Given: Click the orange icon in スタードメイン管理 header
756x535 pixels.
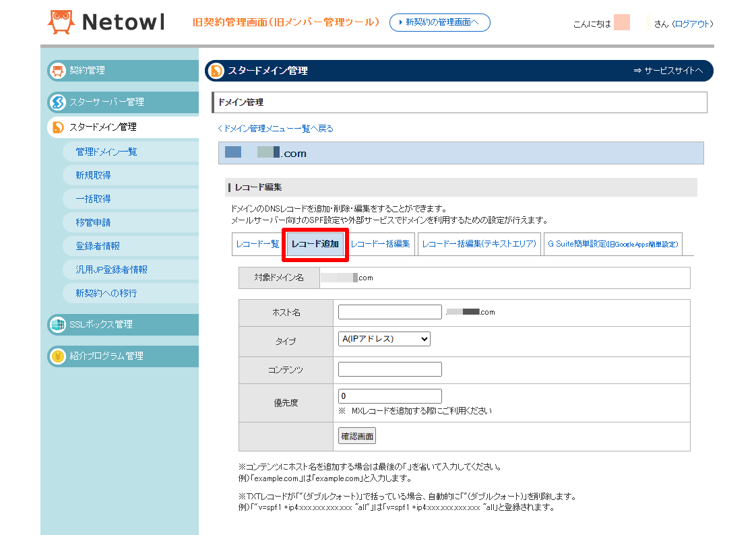Looking at the screenshot, I should point(217,71).
